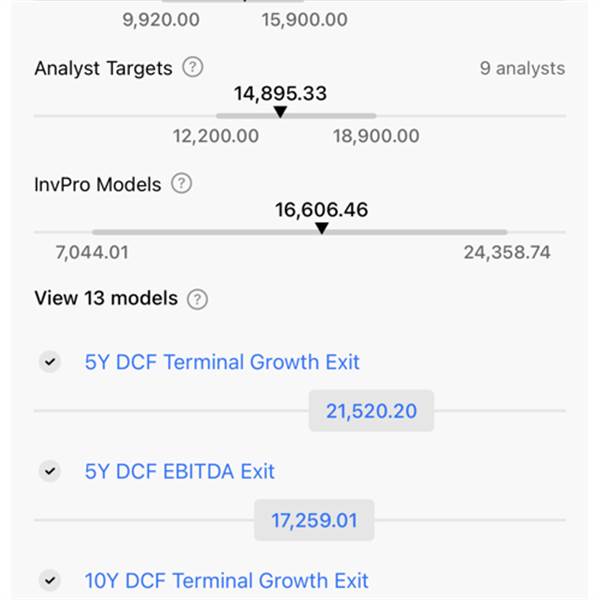The width and height of the screenshot is (600, 600).
Task: Click the 21,520.20 value badge
Action: pos(371,411)
